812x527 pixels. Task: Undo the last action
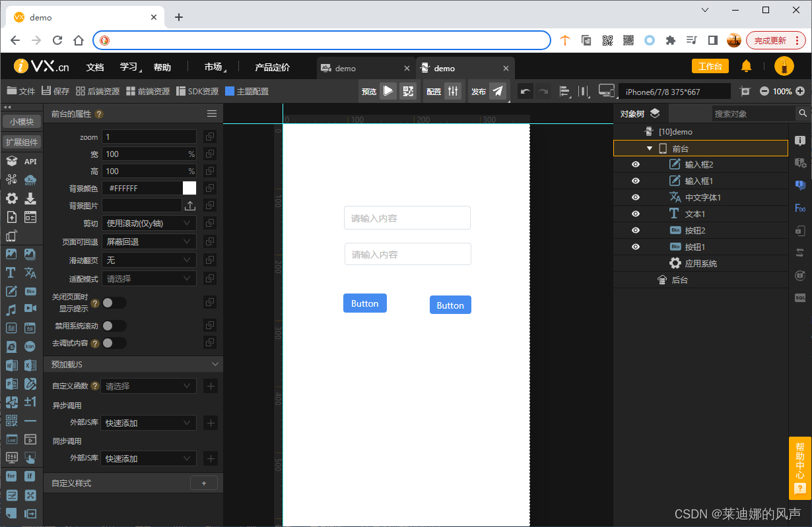pyautogui.click(x=525, y=91)
